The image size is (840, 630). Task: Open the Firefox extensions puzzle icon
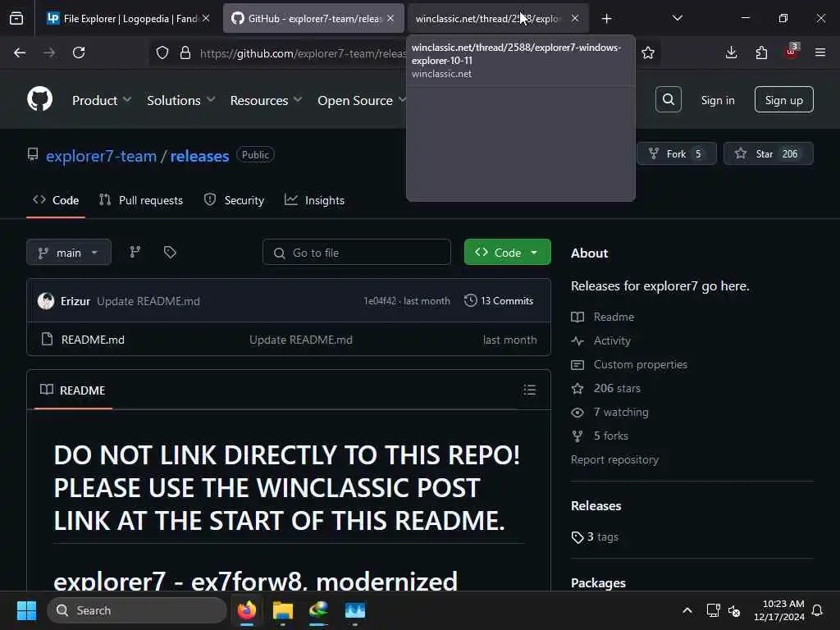(x=761, y=52)
